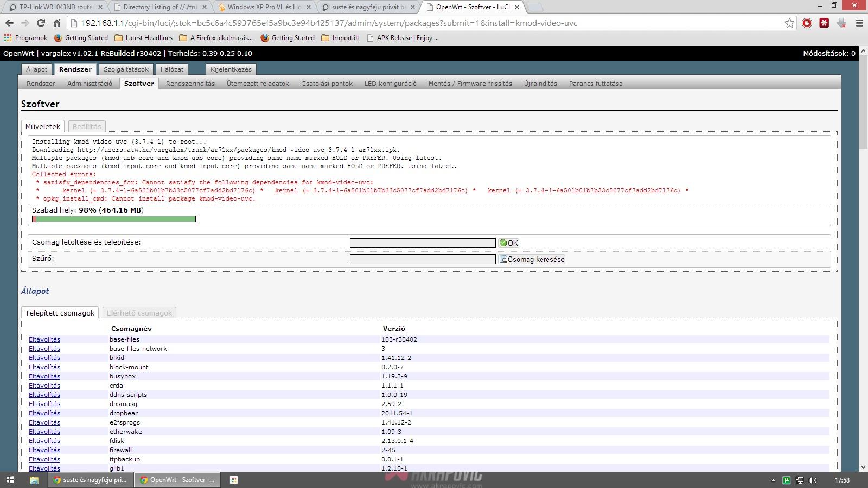Select the Műveletek tab
The image size is (868, 488).
tap(43, 126)
